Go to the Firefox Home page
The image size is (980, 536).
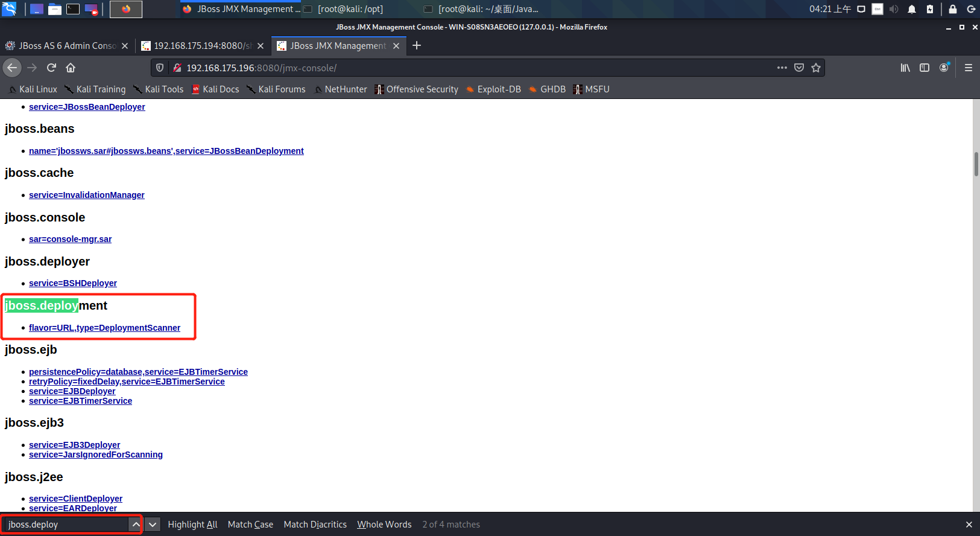[71, 68]
